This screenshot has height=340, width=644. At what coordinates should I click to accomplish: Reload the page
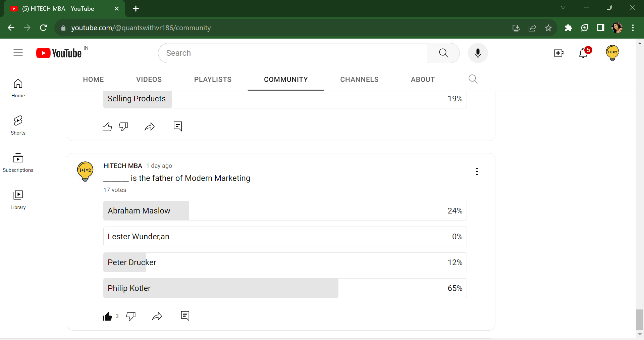click(x=43, y=28)
